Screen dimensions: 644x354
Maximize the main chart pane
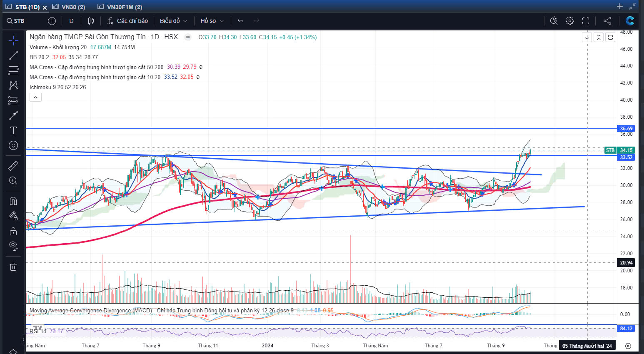[610, 37]
